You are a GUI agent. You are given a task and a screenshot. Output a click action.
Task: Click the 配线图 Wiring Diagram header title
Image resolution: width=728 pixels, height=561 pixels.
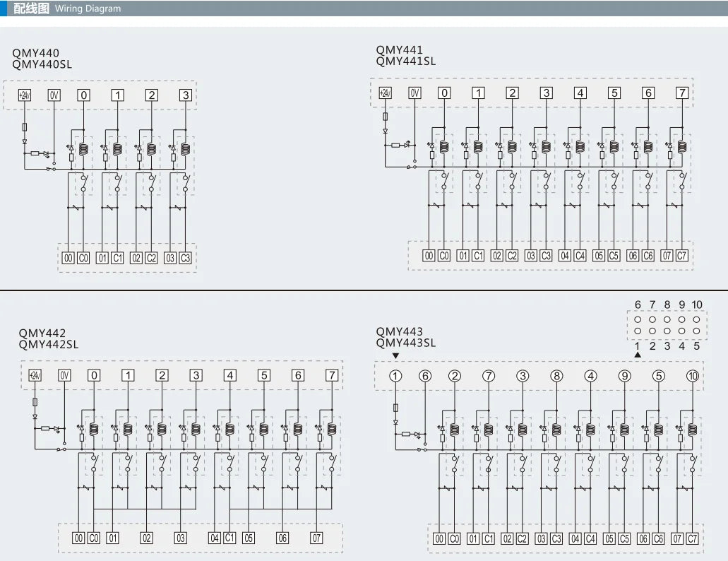67,8
